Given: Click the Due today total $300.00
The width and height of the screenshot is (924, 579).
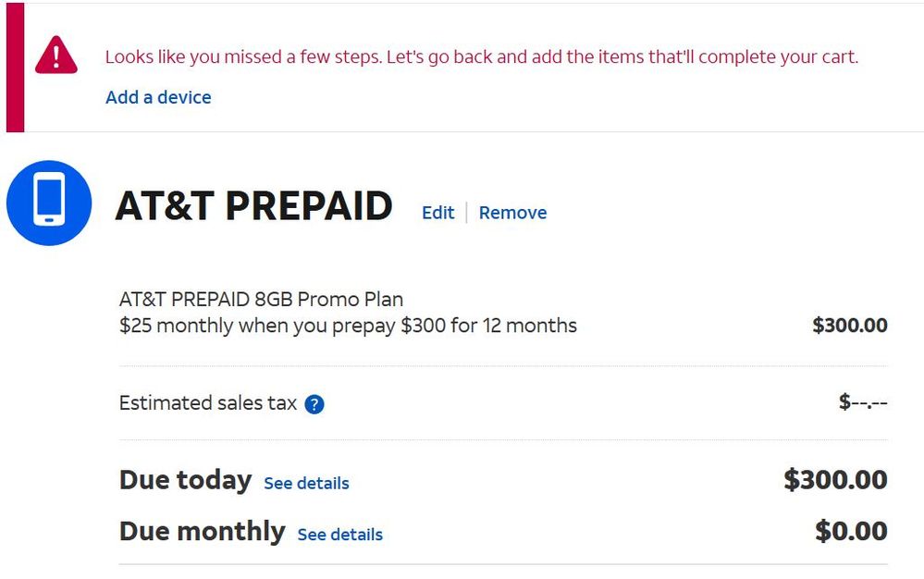Looking at the screenshot, I should (x=835, y=480).
